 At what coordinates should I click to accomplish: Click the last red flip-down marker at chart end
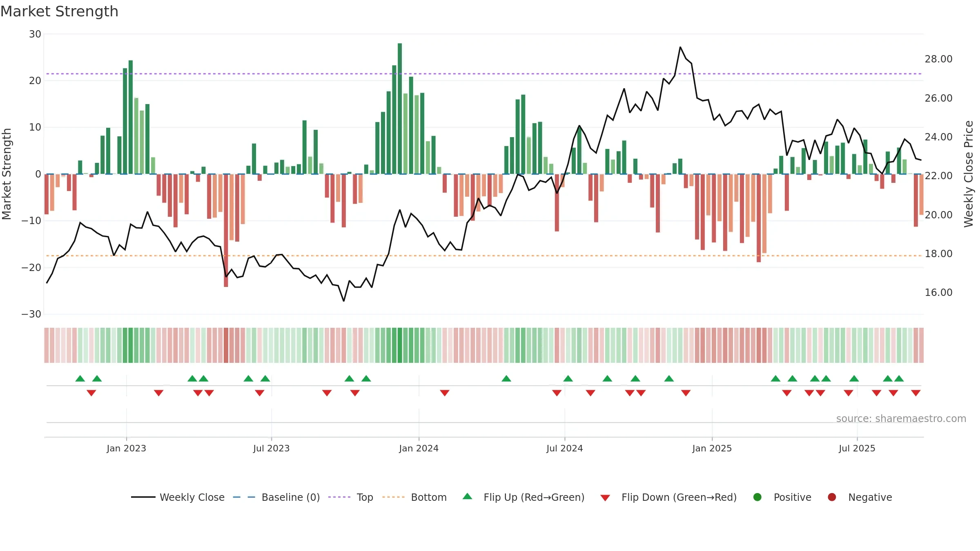click(x=915, y=393)
